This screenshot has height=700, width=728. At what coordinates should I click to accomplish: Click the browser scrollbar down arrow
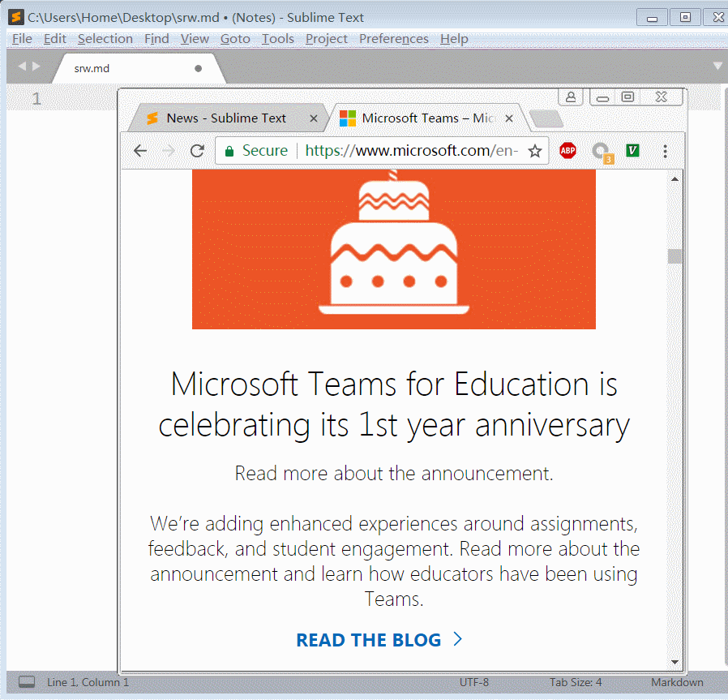[674, 662]
